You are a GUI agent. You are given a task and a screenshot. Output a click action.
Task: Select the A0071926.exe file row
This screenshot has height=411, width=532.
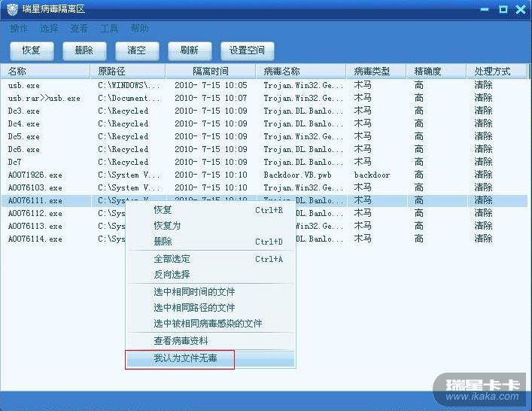click(x=264, y=175)
